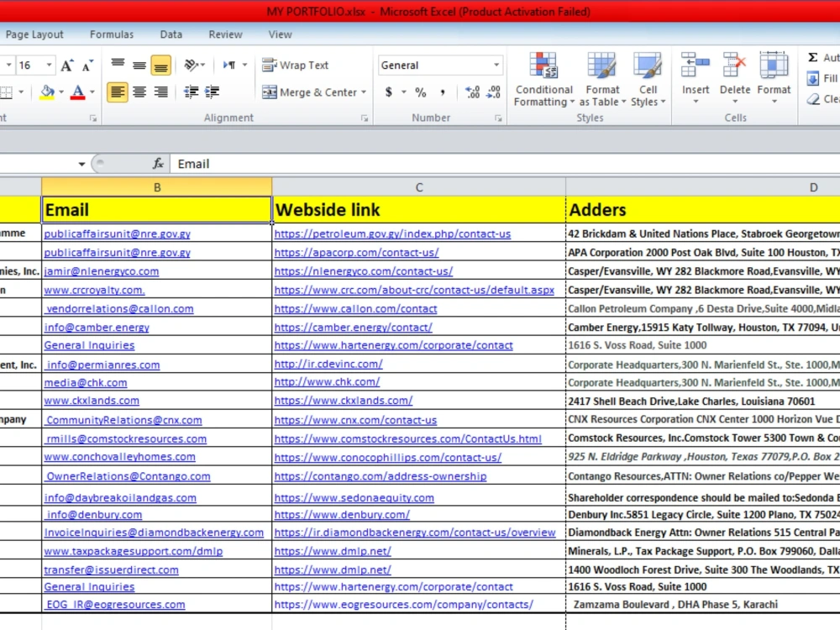840x630 pixels.
Task: Open the font size 16 dropdown
Action: [x=49, y=66]
